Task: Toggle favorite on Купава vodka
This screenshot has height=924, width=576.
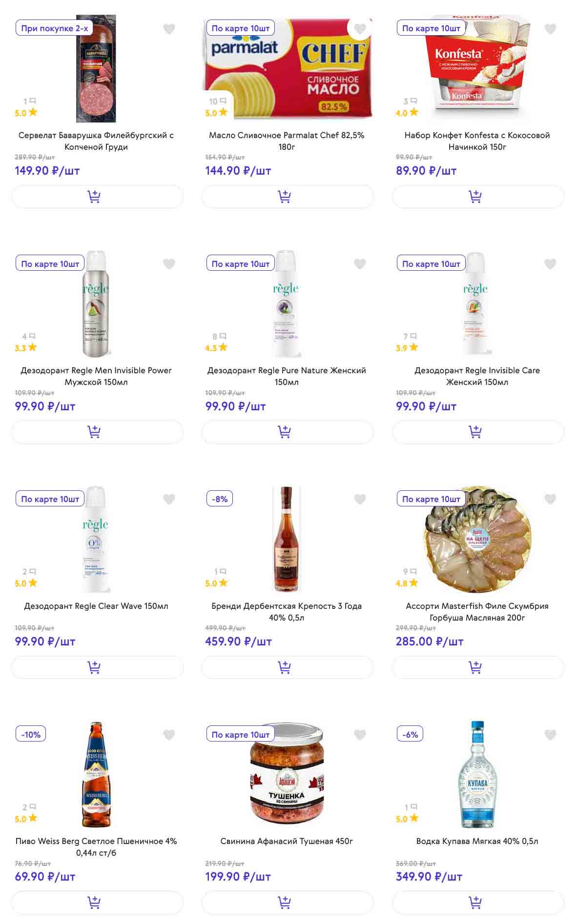Action: tap(550, 735)
